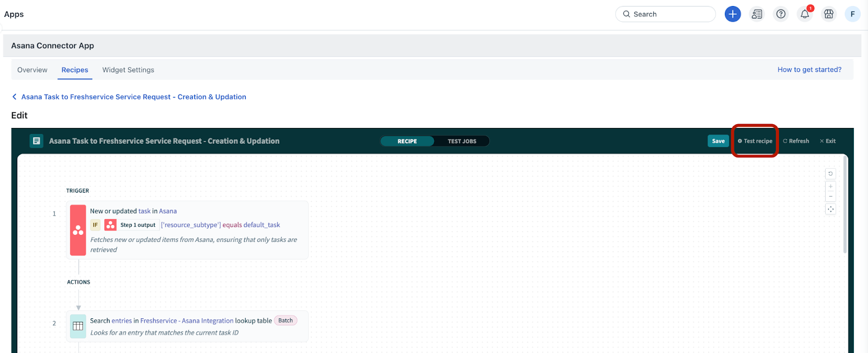Open the marketplace icon in header
Image resolution: width=868 pixels, height=353 pixels.
(x=829, y=14)
